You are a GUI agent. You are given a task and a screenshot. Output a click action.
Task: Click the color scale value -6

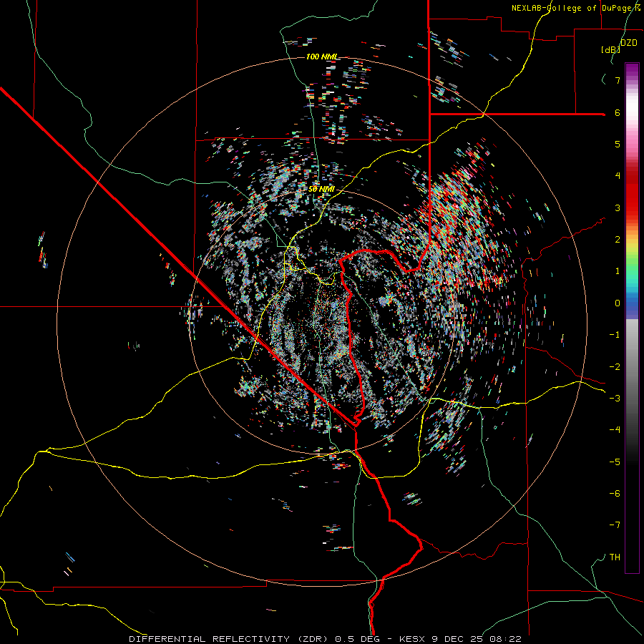tap(615, 494)
